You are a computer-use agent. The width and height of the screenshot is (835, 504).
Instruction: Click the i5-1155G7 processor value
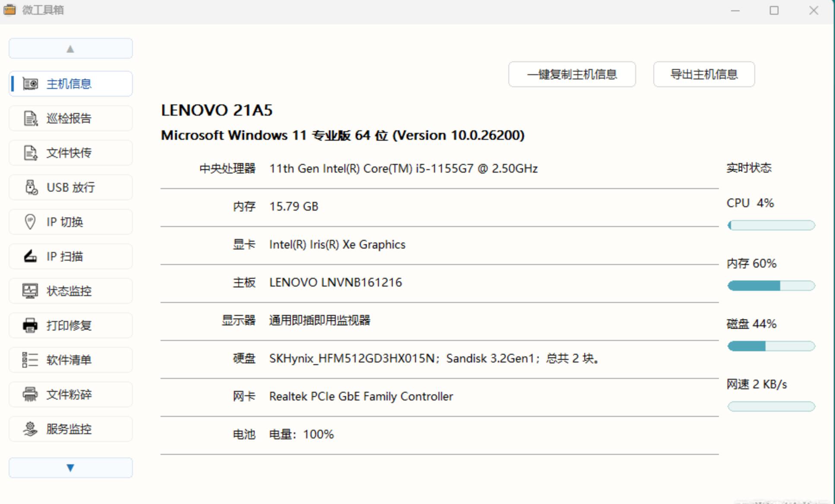coord(403,168)
